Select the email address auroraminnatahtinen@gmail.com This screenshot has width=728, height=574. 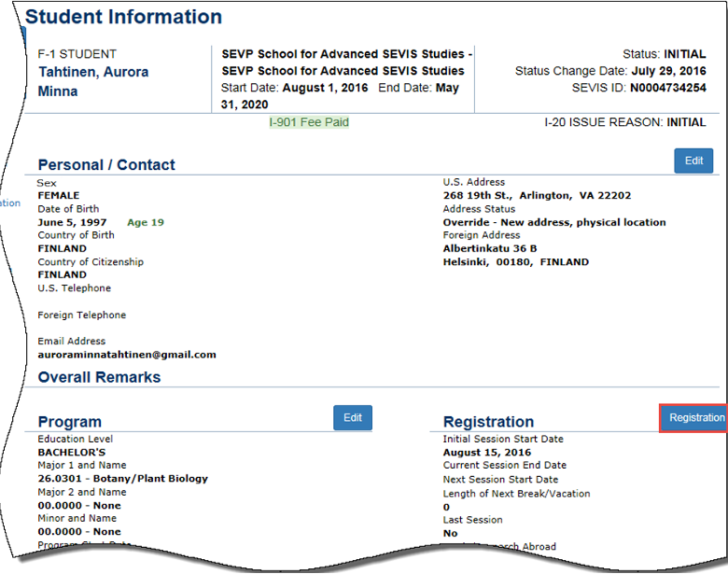[127, 355]
